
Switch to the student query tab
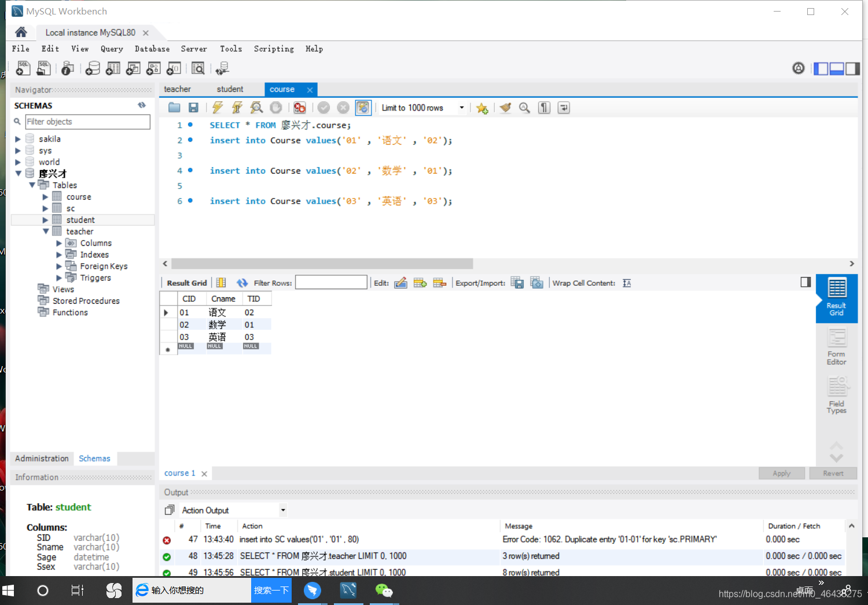(x=230, y=89)
